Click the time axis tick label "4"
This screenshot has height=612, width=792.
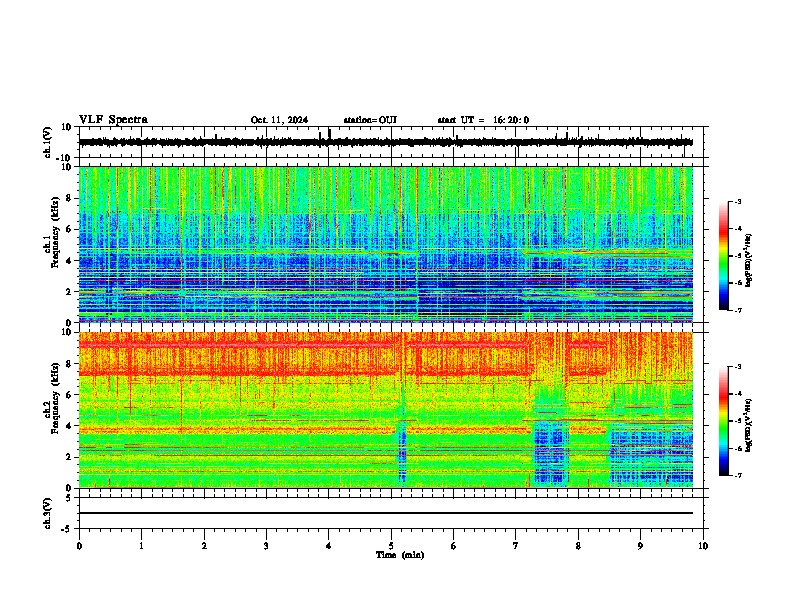pos(328,546)
